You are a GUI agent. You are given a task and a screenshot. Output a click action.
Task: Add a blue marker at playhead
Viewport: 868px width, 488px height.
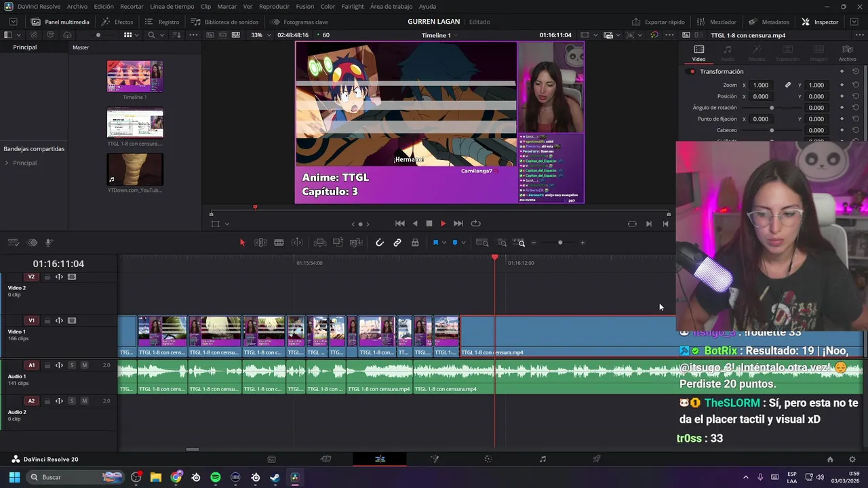pos(455,243)
